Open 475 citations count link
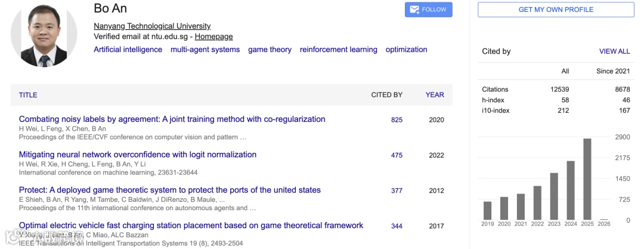Image resolution: width=644 pixels, height=249 pixels. [x=397, y=155]
